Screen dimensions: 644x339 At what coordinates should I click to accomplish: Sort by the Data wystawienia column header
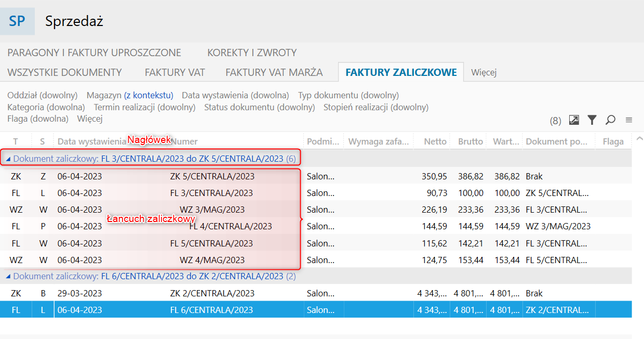pyautogui.click(x=92, y=141)
